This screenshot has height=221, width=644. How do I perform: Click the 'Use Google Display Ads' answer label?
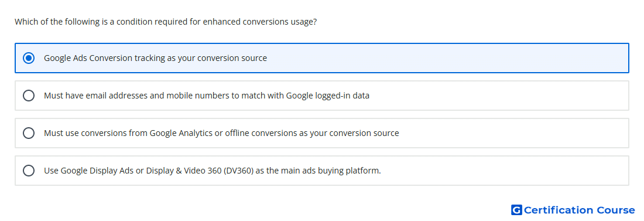pyautogui.click(x=213, y=171)
